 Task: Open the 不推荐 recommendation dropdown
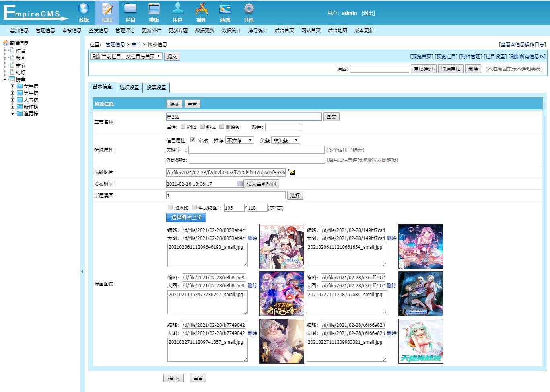click(239, 140)
